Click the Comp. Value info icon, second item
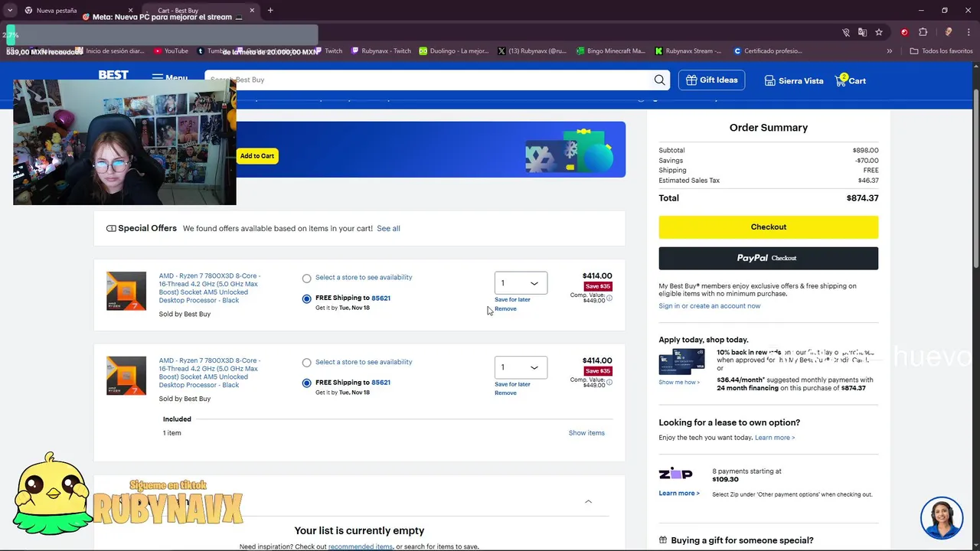This screenshot has width=980, height=551. 609,383
